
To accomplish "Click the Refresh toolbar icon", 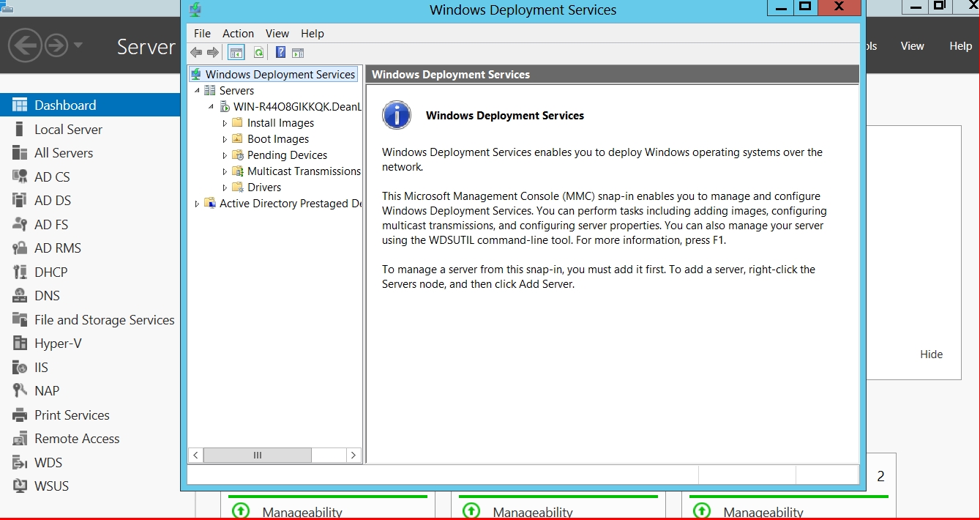I will (x=258, y=53).
